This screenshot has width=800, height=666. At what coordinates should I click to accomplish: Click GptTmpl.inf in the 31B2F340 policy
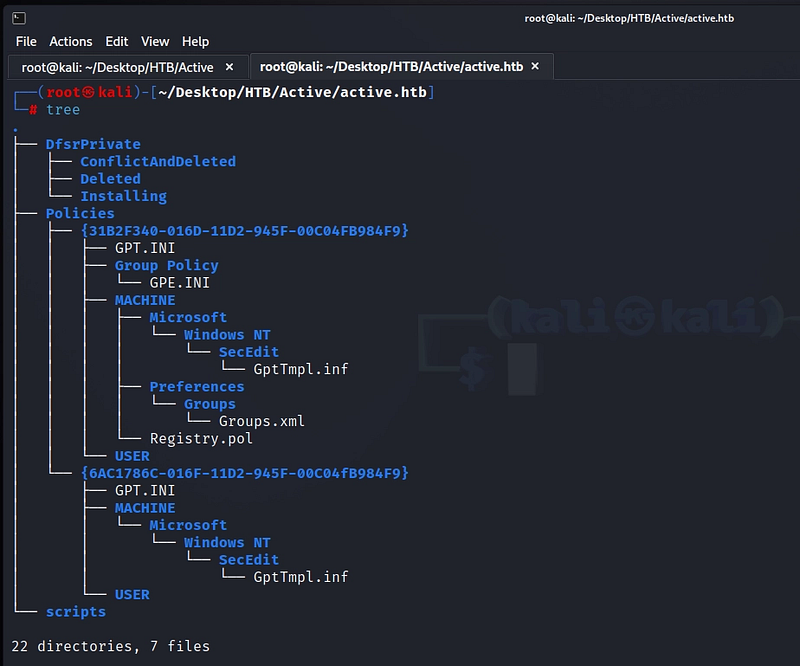pyautogui.click(x=301, y=370)
